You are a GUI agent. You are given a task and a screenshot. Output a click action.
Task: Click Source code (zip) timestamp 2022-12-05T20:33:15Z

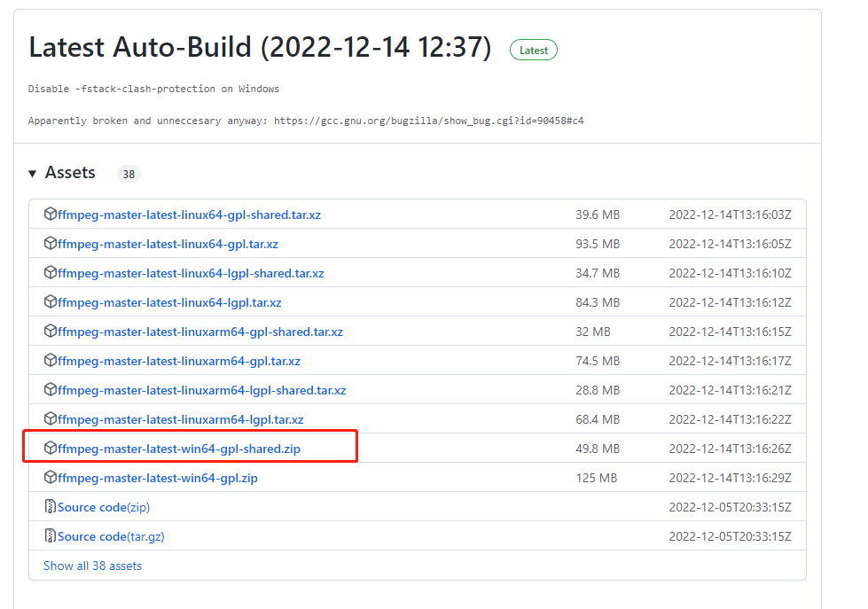[731, 508]
